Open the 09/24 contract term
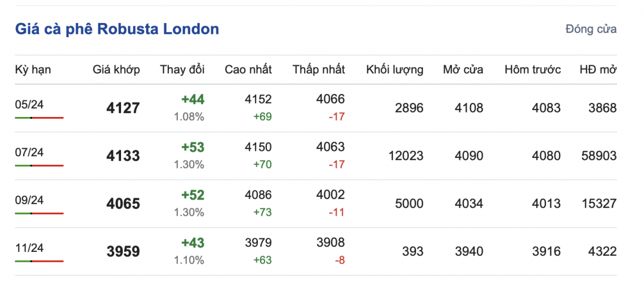The image size is (644, 298). pos(29,200)
